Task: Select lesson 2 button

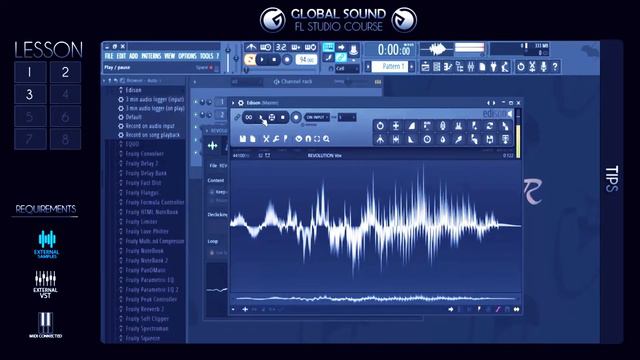Action: coord(65,72)
